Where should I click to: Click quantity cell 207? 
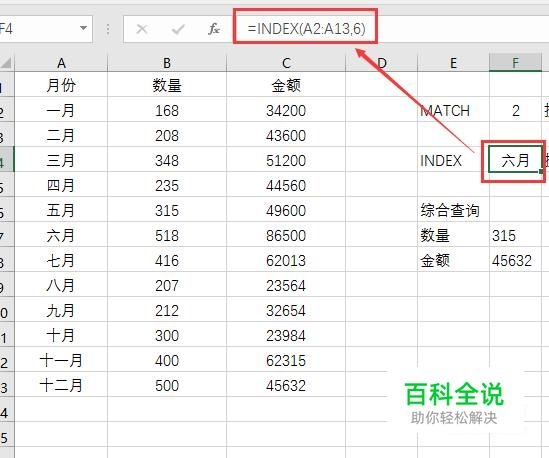point(167,285)
